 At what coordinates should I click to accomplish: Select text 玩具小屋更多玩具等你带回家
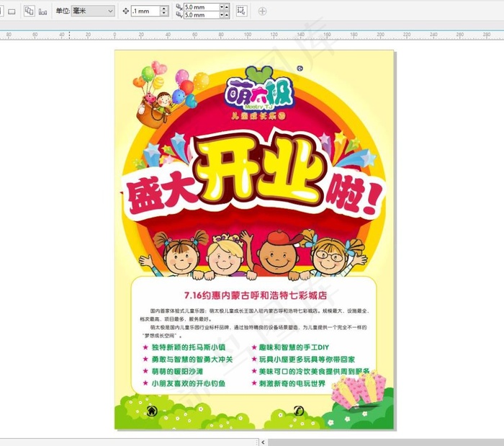307,360
